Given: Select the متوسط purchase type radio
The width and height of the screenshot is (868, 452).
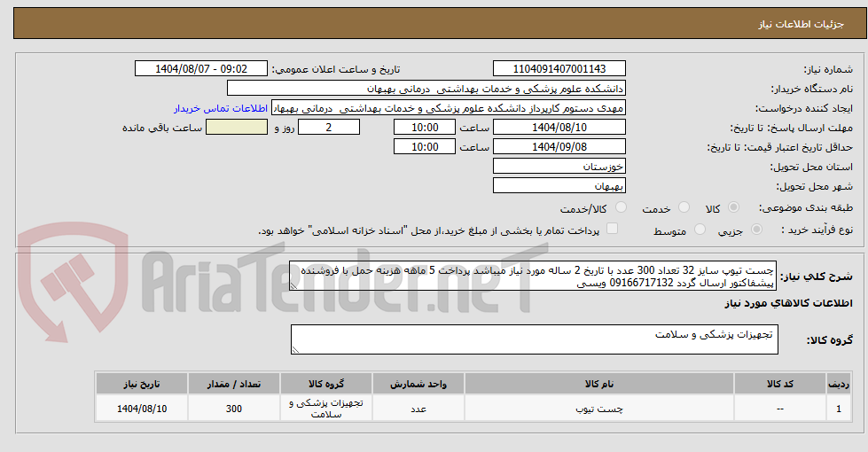Looking at the screenshot, I should coord(700,230).
